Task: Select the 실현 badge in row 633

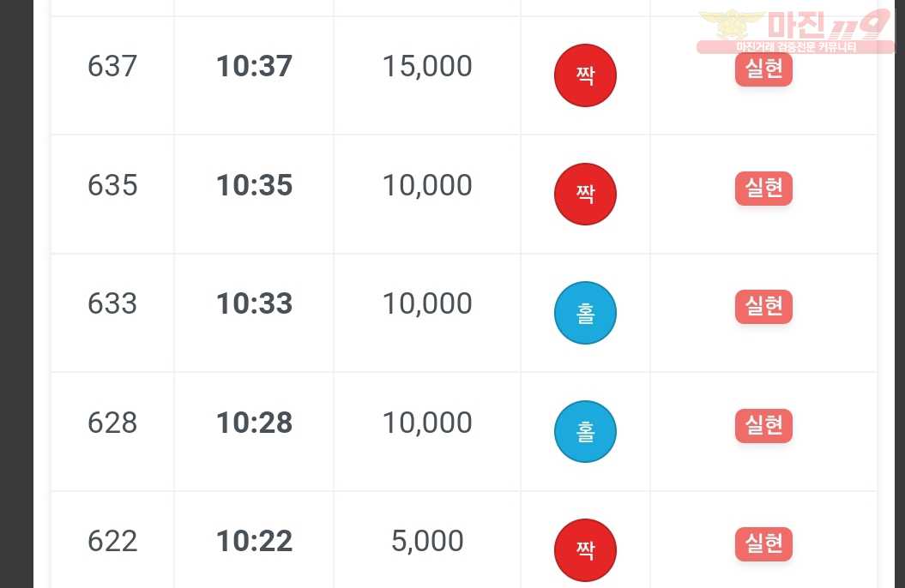Action: point(763,307)
